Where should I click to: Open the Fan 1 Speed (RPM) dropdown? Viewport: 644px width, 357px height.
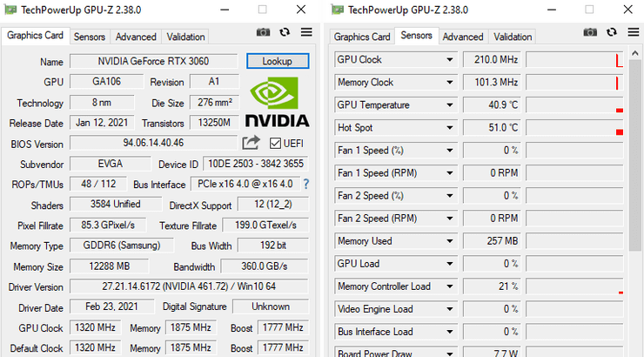click(x=450, y=173)
